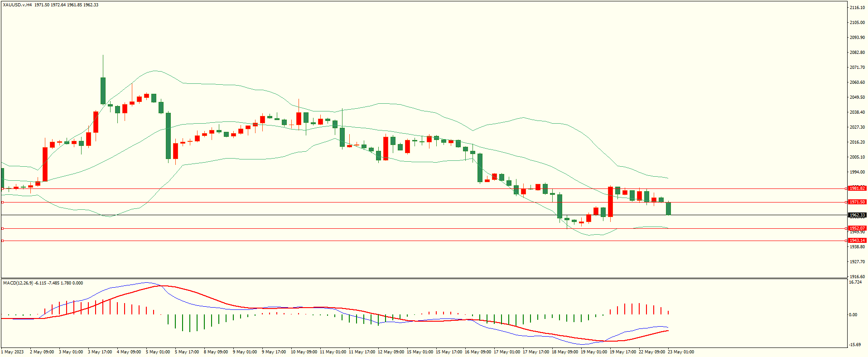Click the 1916.60 price axis label
Image resolution: width=868 pixels, height=357 pixels.
point(858,277)
